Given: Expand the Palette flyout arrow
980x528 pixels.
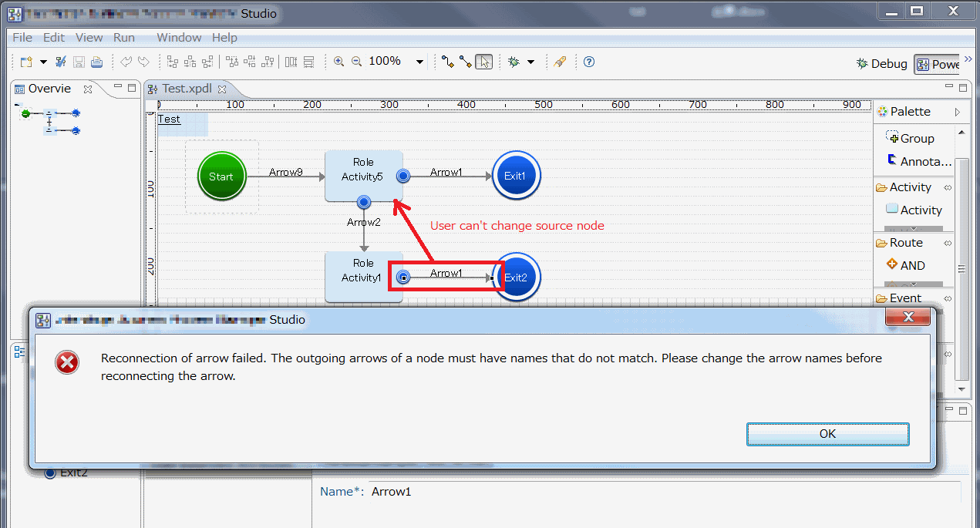Looking at the screenshot, I should click(958, 112).
